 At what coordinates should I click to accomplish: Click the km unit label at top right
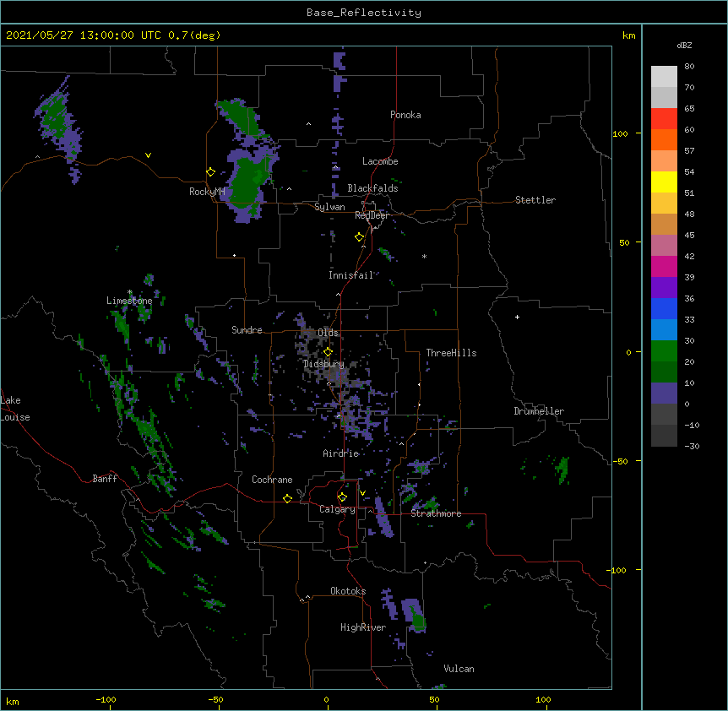629,35
